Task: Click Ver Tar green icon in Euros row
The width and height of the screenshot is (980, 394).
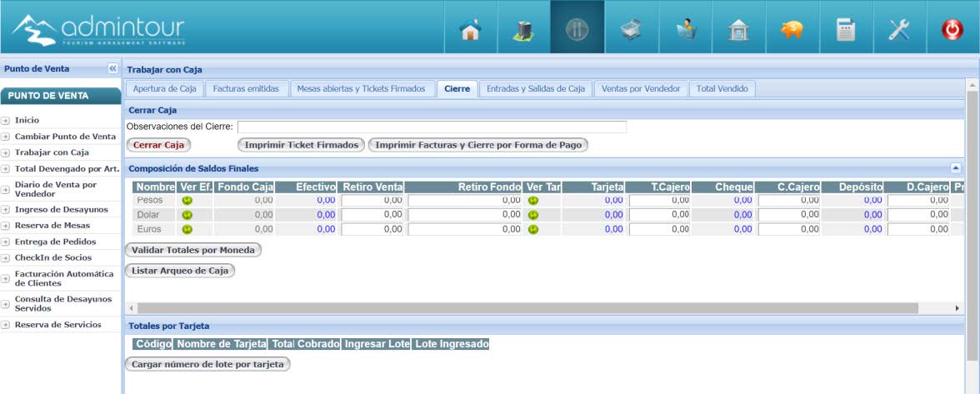Action: pos(532,229)
